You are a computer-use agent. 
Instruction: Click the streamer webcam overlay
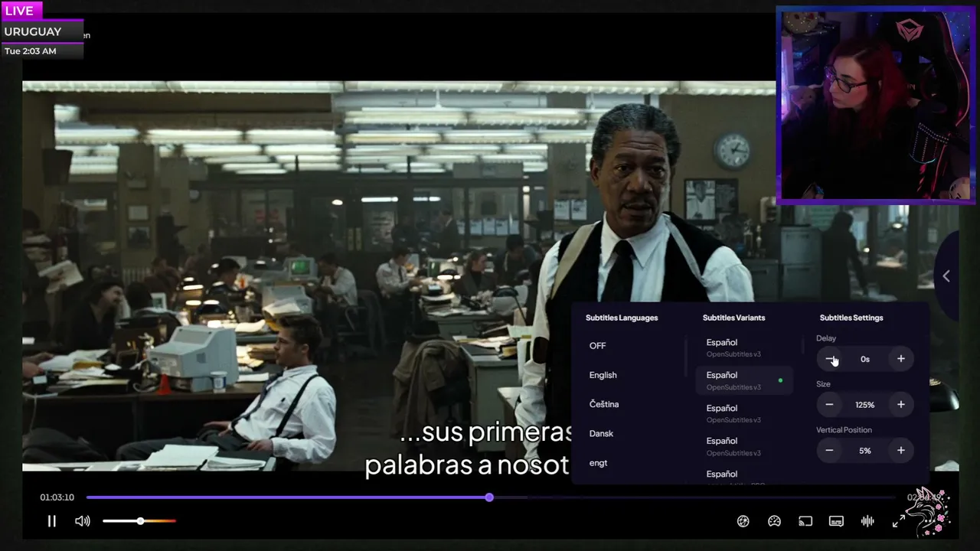tap(876, 106)
